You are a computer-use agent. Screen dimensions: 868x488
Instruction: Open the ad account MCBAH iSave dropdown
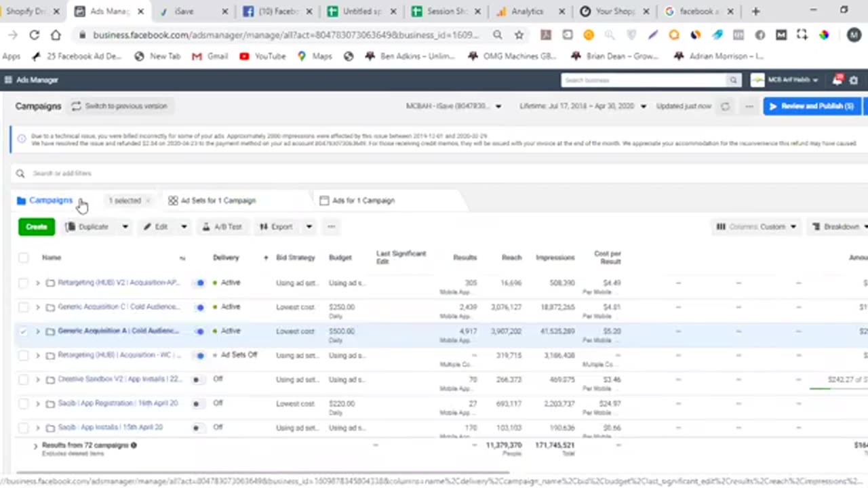click(x=454, y=106)
